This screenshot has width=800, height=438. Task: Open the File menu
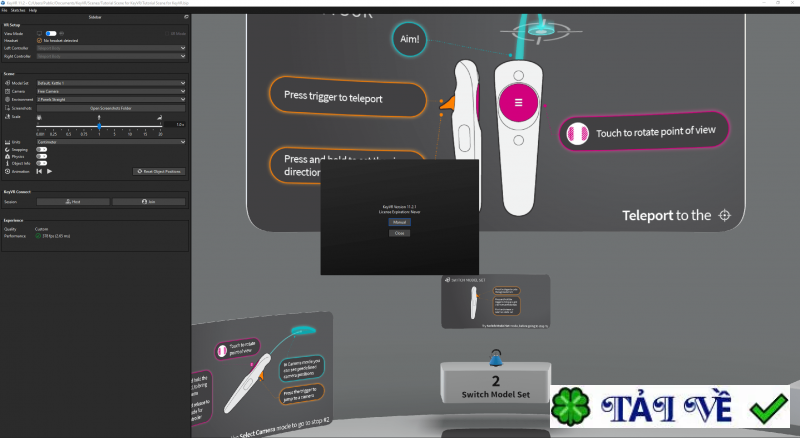[5, 10]
